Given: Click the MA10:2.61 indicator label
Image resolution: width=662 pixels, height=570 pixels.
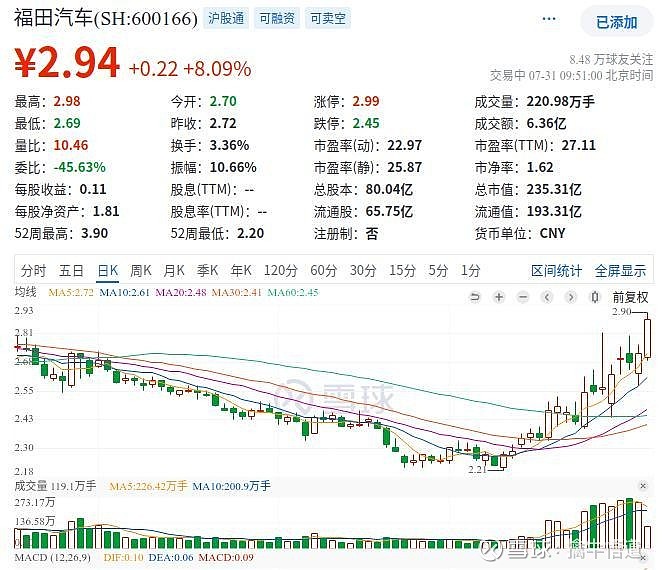Looking at the screenshot, I should coord(125,292).
